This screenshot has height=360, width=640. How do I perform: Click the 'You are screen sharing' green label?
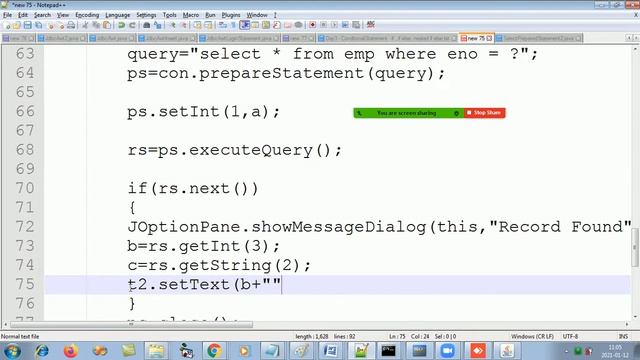click(x=406, y=113)
